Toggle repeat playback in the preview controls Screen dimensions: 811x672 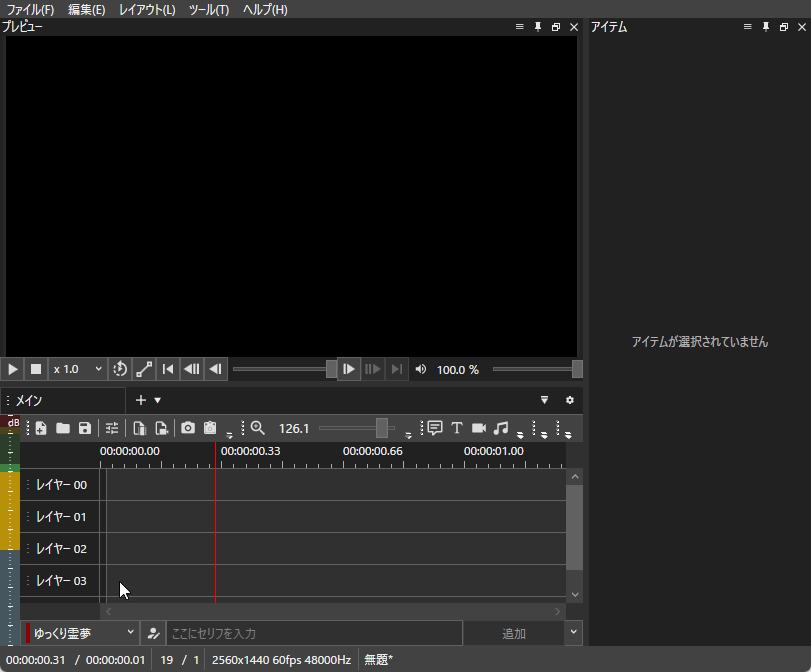[x=120, y=369]
